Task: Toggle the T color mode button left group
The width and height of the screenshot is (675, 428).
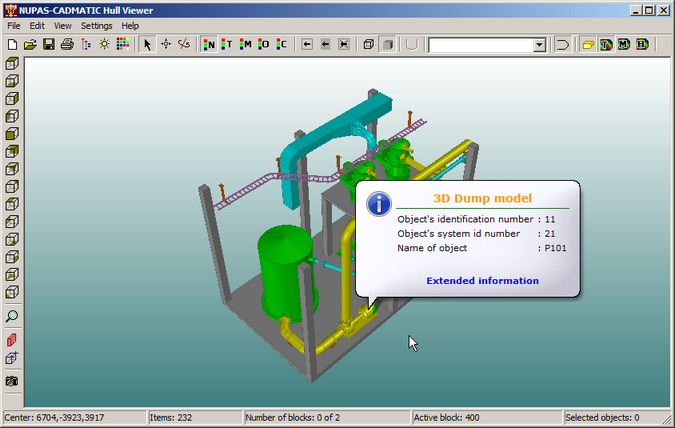Action: (227, 44)
